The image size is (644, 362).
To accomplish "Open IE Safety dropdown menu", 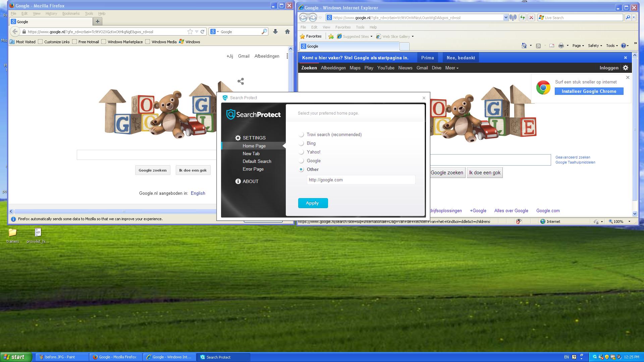I will pyautogui.click(x=595, y=46).
